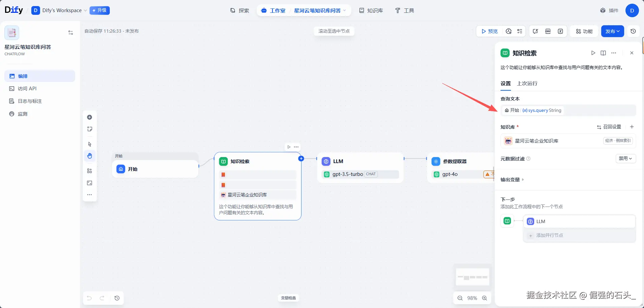Open the 发布 publish dropdown
The width and height of the screenshot is (644, 308).
(613, 31)
